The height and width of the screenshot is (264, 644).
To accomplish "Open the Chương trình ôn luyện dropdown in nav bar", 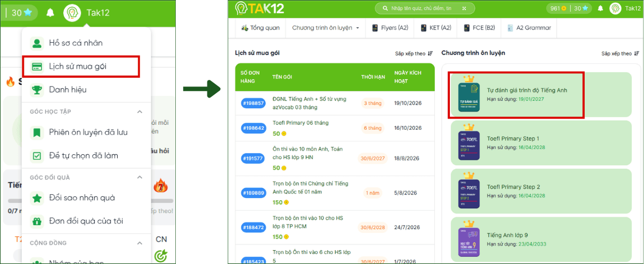I will coord(325,28).
